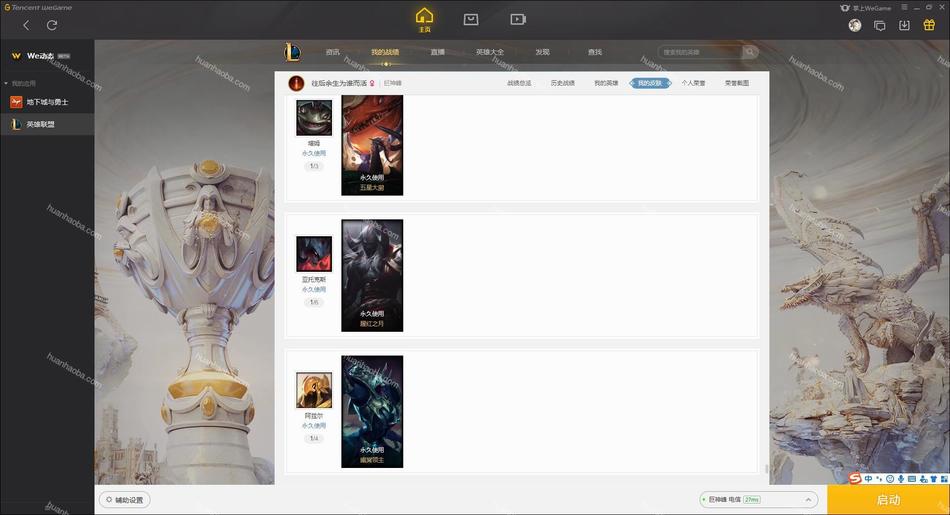Click the keyboard icon in the IME bar
This screenshot has width=950, height=515.
coord(912,479)
